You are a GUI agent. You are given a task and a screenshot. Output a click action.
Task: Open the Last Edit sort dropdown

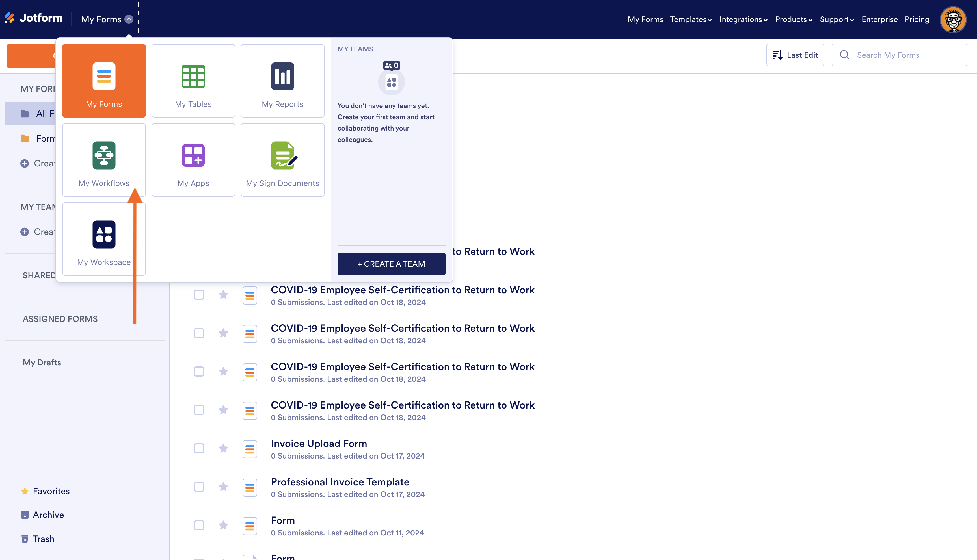click(795, 55)
